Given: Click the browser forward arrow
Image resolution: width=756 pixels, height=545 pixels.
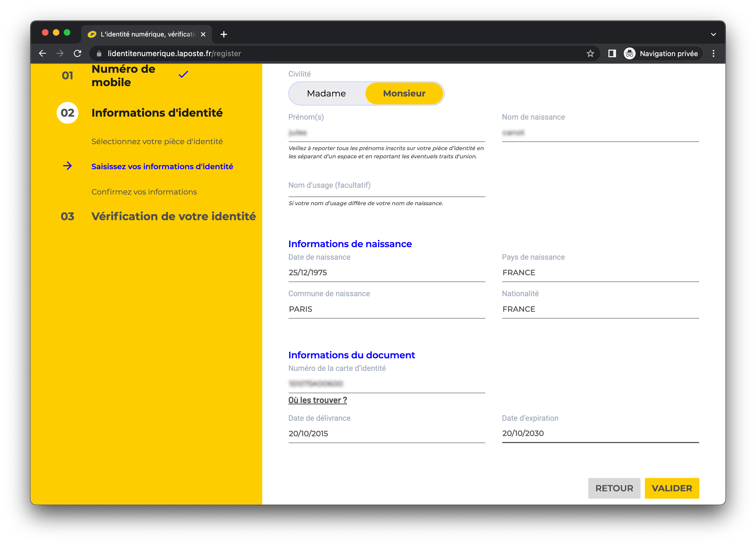Looking at the screenshot, I should [60, 53].
